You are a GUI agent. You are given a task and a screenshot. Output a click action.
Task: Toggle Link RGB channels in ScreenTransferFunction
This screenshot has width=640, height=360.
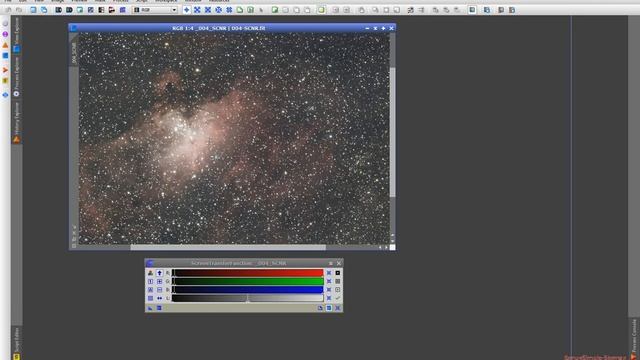pyautogui.click(x=150, y=273)
